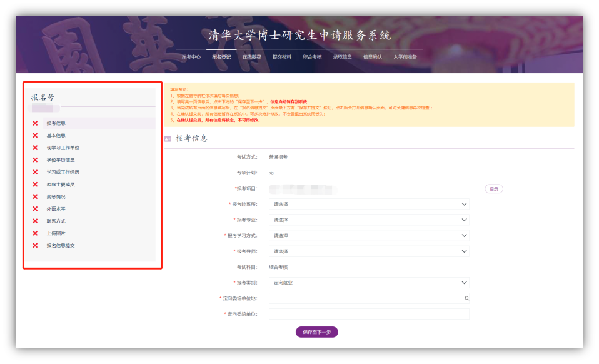The height and width of the screenshot is (364, 599).
Task: Click the red X beside 报考信息
Action: (x=35, y=123)
